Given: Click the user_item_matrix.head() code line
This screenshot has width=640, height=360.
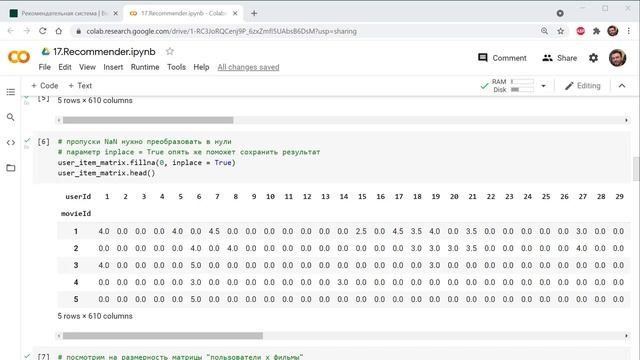Looking at the screenshot, I should tap(106, 173).
